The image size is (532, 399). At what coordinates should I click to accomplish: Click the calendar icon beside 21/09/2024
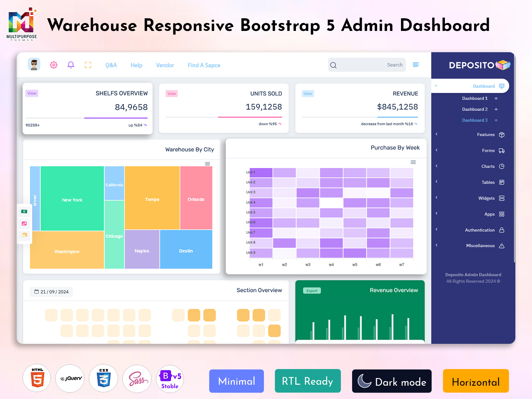37,292
